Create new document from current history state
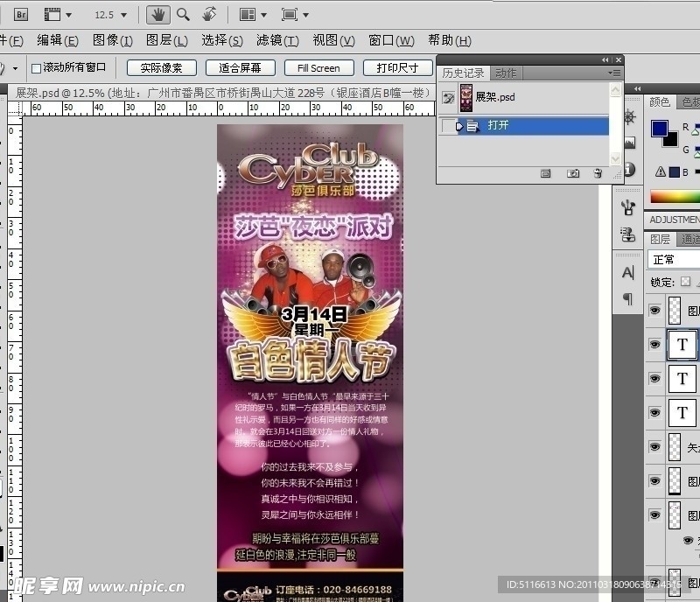 pos(545,173)
